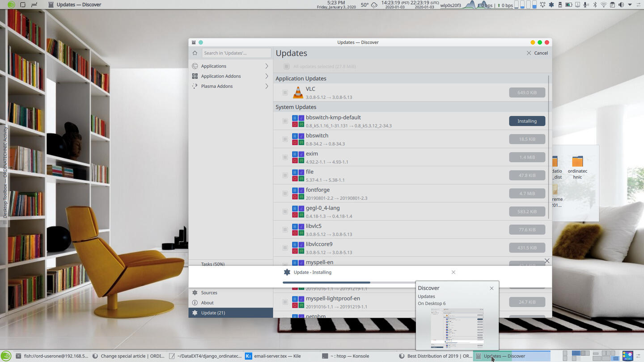
Task: Open the ordinatechnic folder on desktop
Action: (x=577, y=168)
